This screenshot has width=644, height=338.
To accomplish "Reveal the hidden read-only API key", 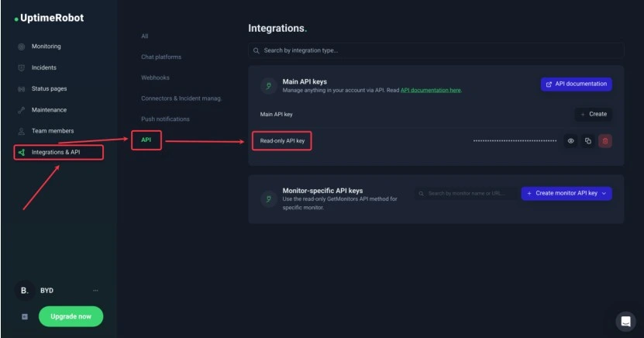I will click(571, 141).
